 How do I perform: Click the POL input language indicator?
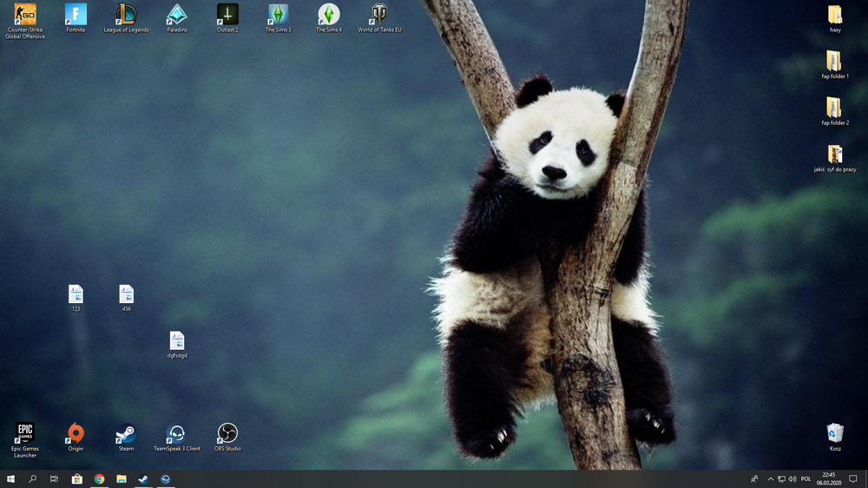coord(806,479)
